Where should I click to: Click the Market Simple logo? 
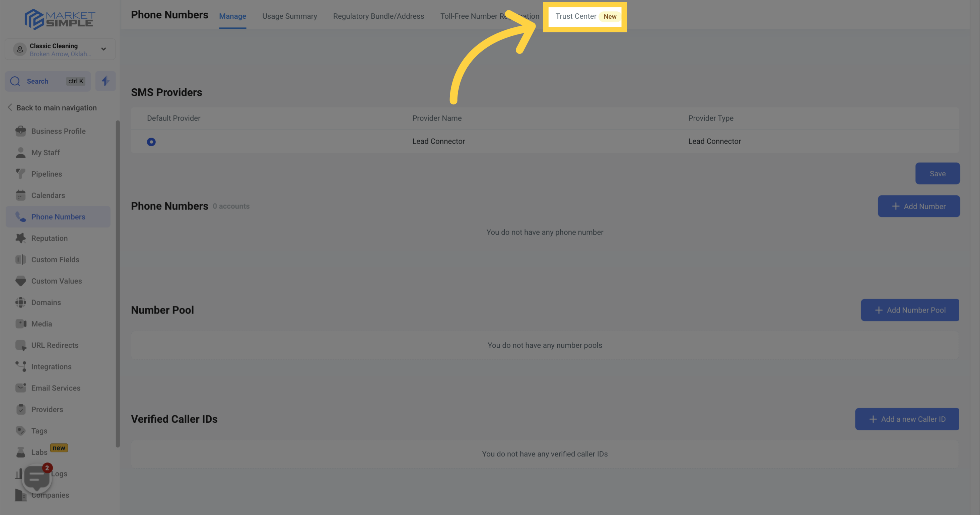pos(60,19)
